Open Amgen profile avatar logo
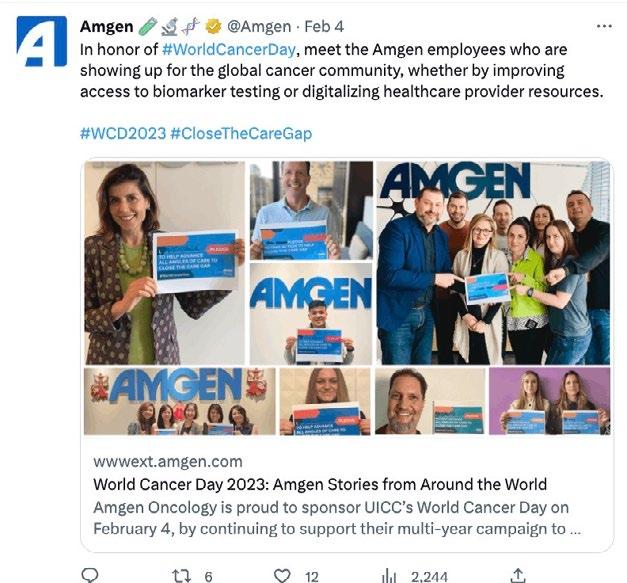 pos(42,41)
